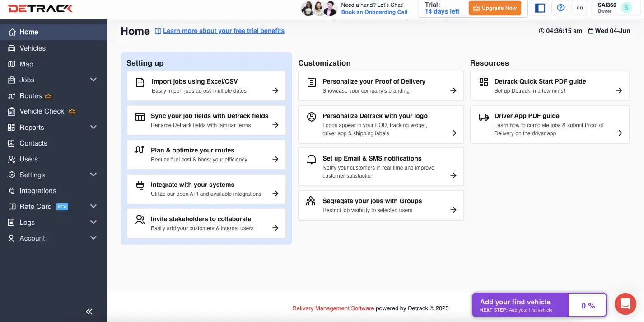Open Sync your job fields card
This screenshot has height=322, width=644.
point(206,120)
